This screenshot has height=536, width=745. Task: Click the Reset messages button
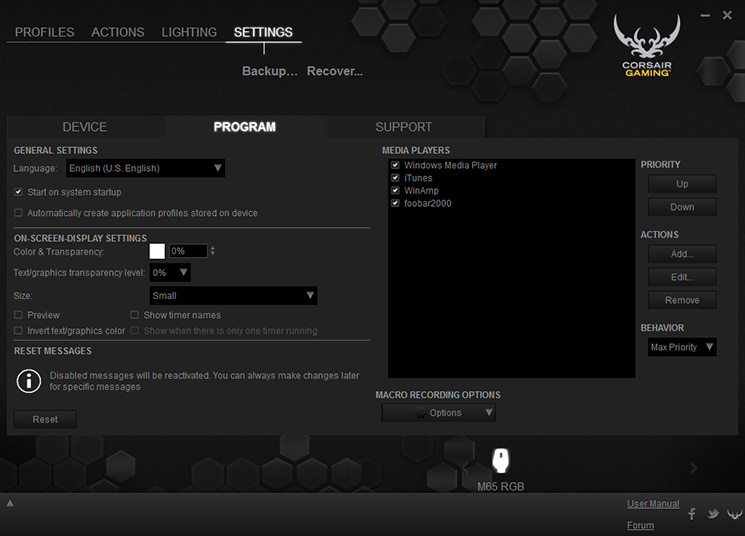point(45,420)
